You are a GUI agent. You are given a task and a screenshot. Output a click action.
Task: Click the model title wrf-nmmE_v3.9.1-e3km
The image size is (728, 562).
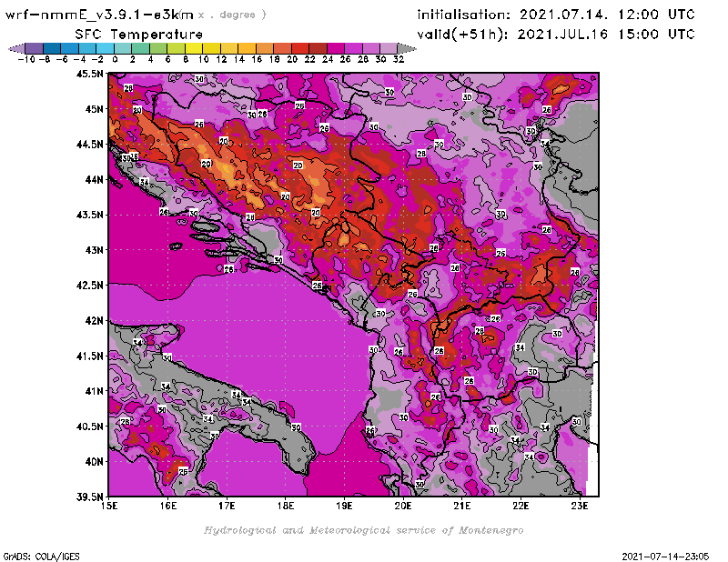click(x=99, y=15)
